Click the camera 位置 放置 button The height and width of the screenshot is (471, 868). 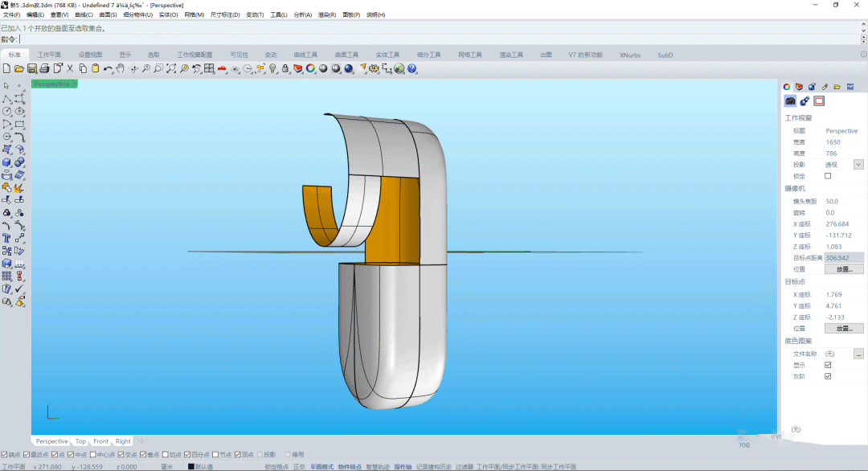[x=844, y=270]
